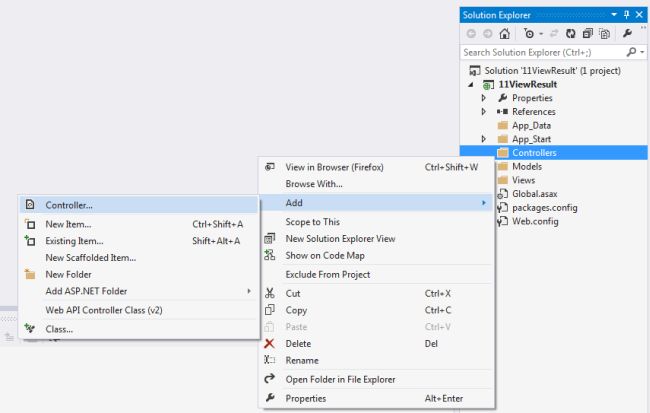This screenshot has height=413, width=650.
Task: Choose Delete from the context menu
Action: 376,344
